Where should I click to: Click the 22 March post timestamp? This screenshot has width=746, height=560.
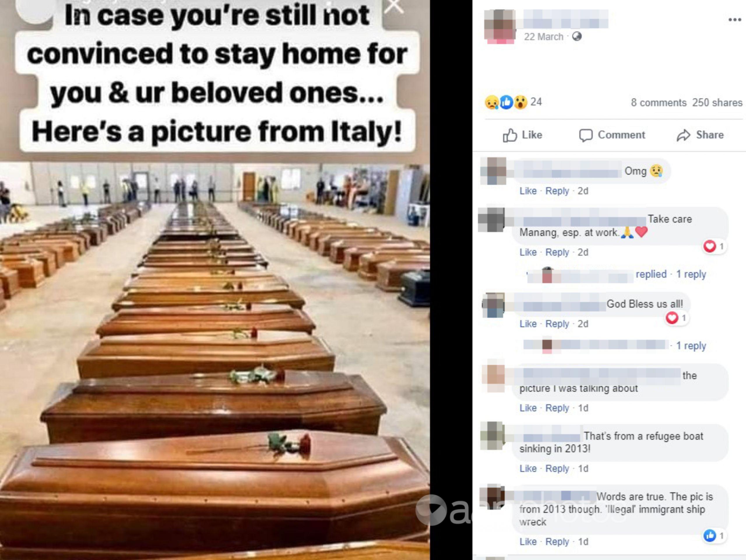point(543,36)
